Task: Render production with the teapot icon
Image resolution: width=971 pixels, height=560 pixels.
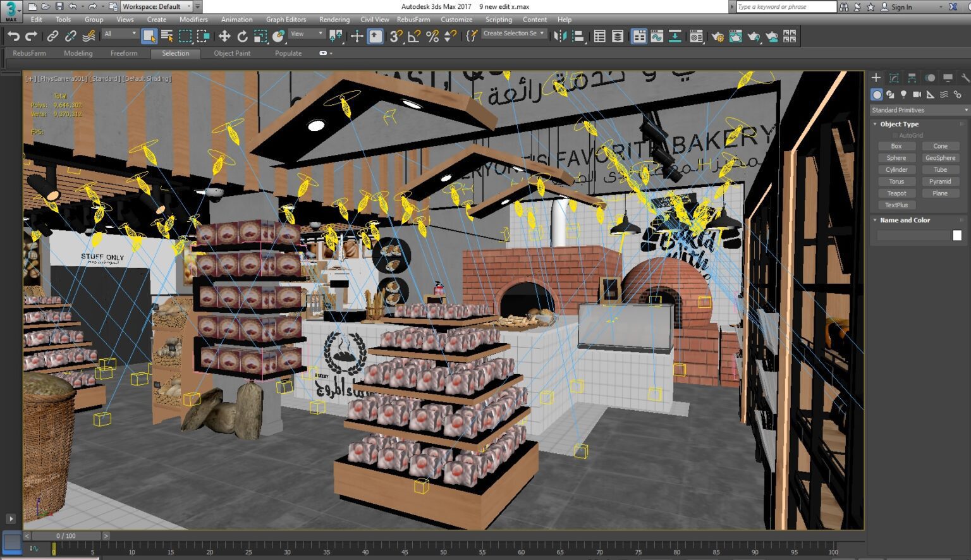Action: pyautogui.click(x=754, y=36)
